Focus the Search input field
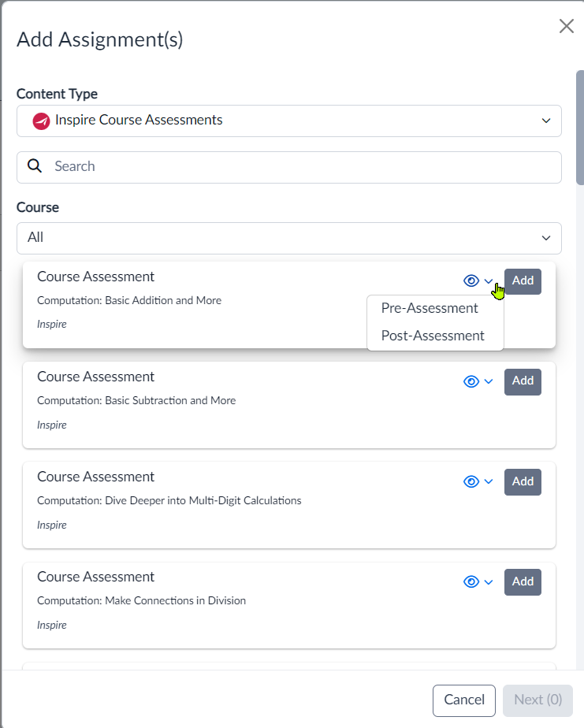Viewport: 584px width, 728px height. (289, 167)
